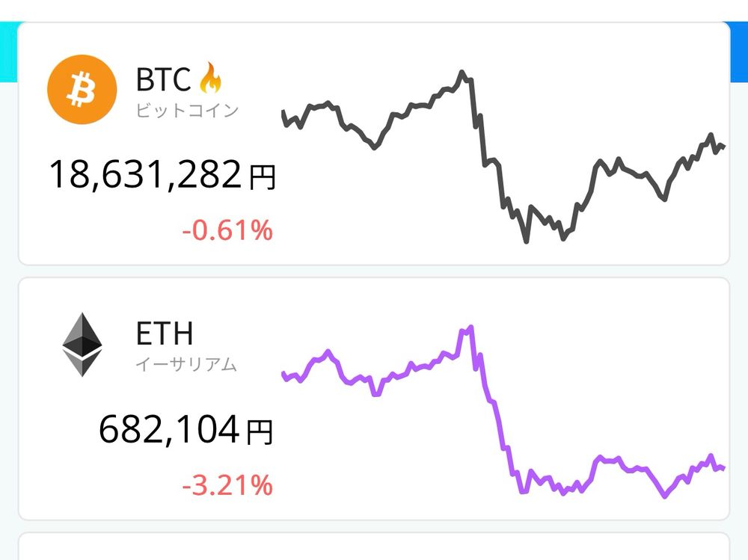Tap the 18,631,282 円 Bitcoin price
Screen dimensions: 748x560
tap(162, 175)
